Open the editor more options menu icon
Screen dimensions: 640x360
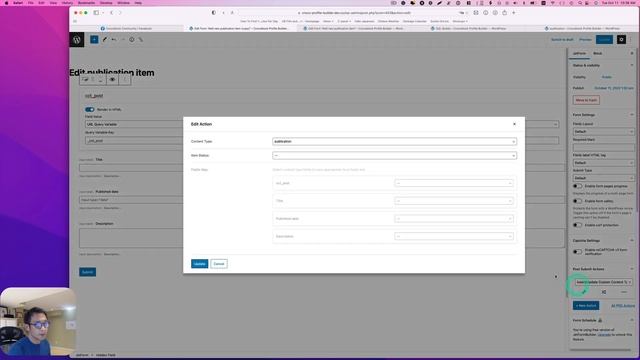pos(631,40)
